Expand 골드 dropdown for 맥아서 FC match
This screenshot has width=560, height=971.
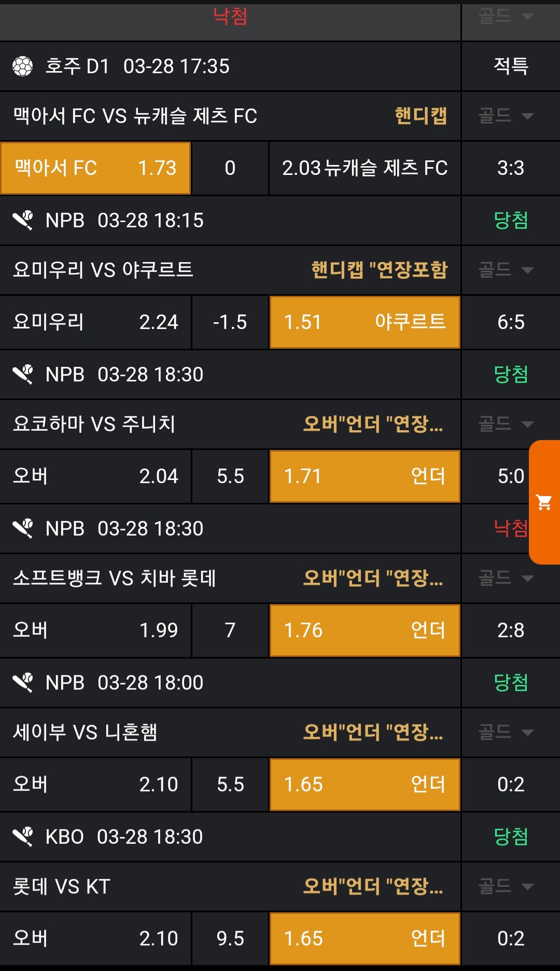point(506,116)
